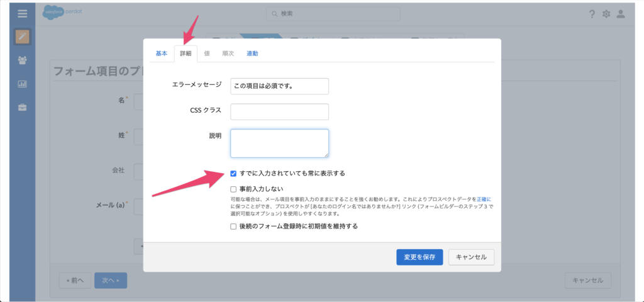Select the 詳細 tab
The width and height of the screenshot is (644, 302).
click(186, 53)
